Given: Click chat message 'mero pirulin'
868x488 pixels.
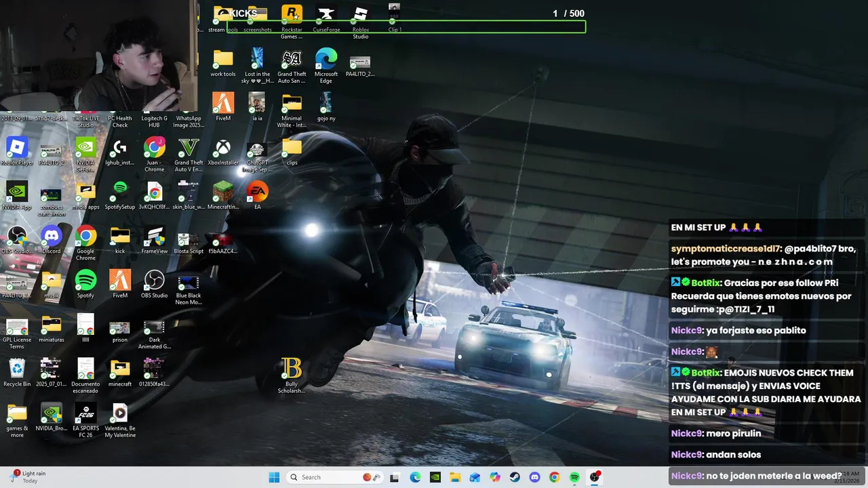Looking at the screenshot, I should pos(734,434).
